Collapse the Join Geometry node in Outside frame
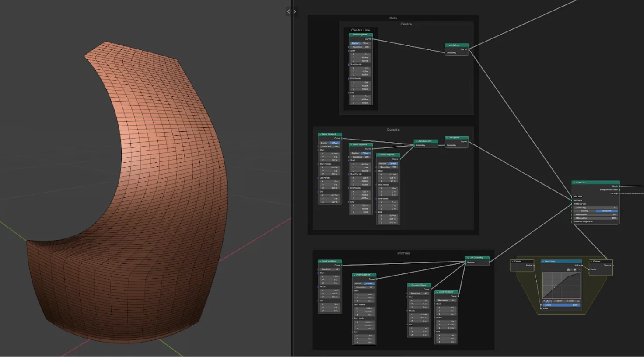This screenshot has height=357, width=644. pos(416,141)
